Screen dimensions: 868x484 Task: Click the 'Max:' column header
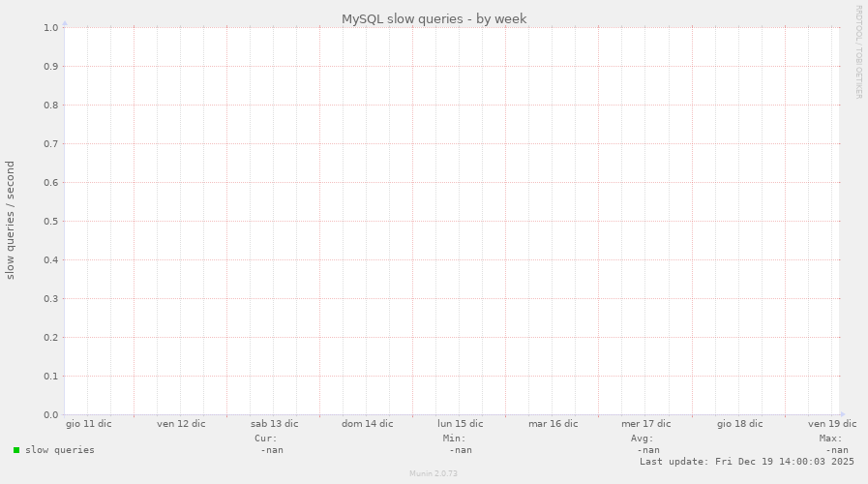pyautogui.click(x=830, y=439)
